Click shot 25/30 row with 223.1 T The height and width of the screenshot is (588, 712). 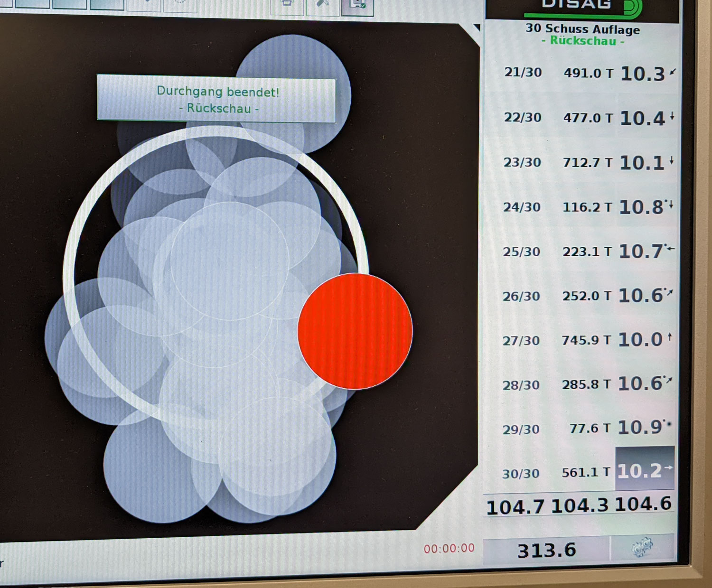click(588, 251)
